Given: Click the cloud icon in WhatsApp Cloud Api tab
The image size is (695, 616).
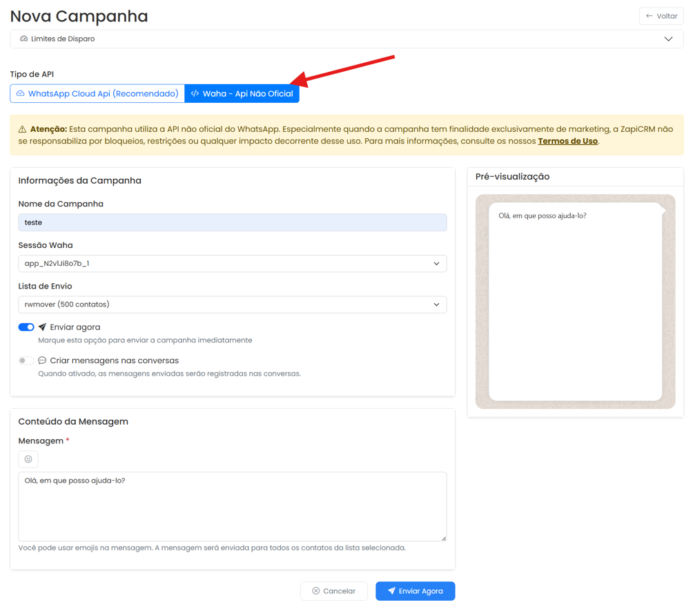Looking at the screenshot, I should (21, 94).
